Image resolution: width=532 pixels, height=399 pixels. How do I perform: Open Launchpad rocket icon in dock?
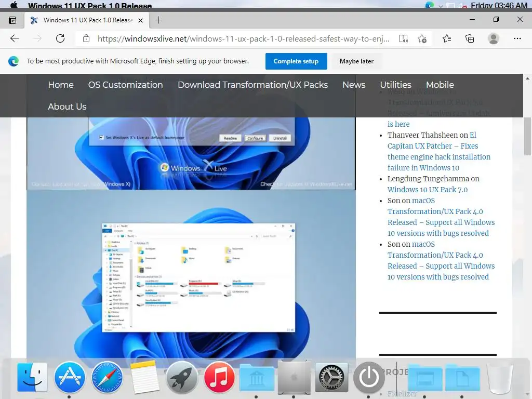pyautogui.click(x=181, y=377)
